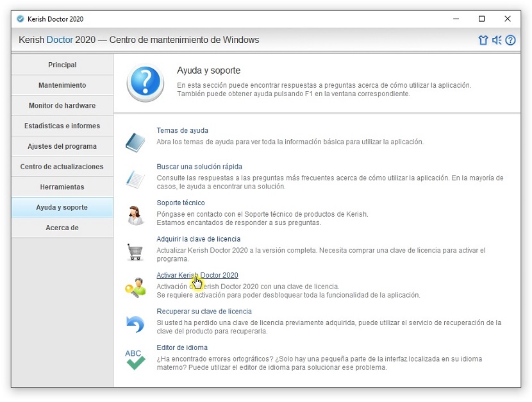Click text 'Consulte las respuestas a las preguntas más frecuentes'
This screenshot has height=402, width=532.
245,178
